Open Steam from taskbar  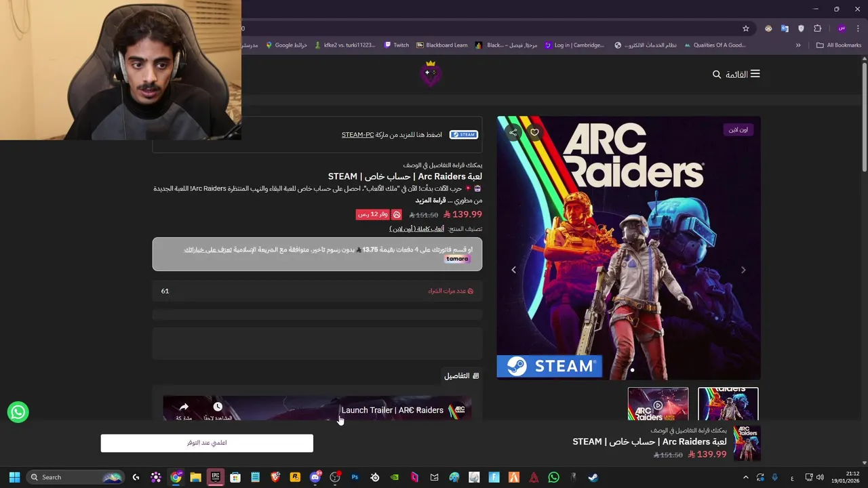click(x=593, y=477)
